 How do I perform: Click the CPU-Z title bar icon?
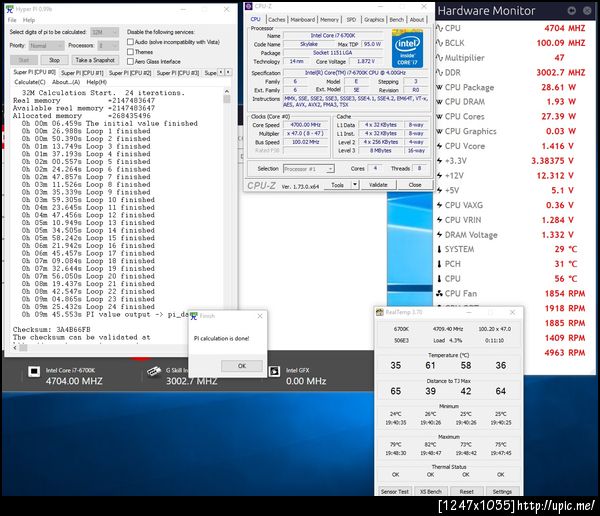pos(249,6)
